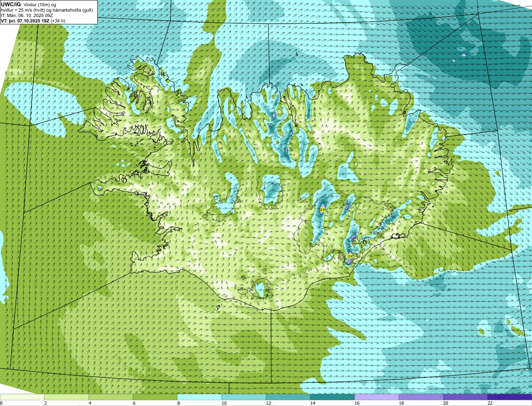This screenshot has width=532, height=406.
Task: Click the legend tick label "2"
Action: pyautogui.click(x=46, y=403)
